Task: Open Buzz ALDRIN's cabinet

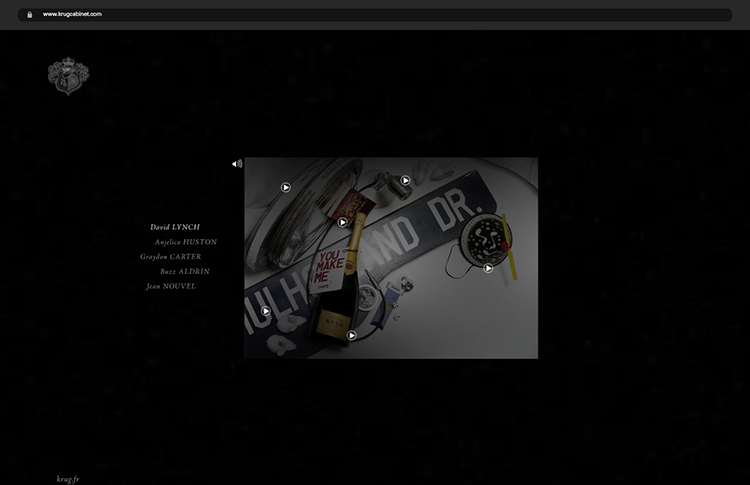Action: coord(185,272)
